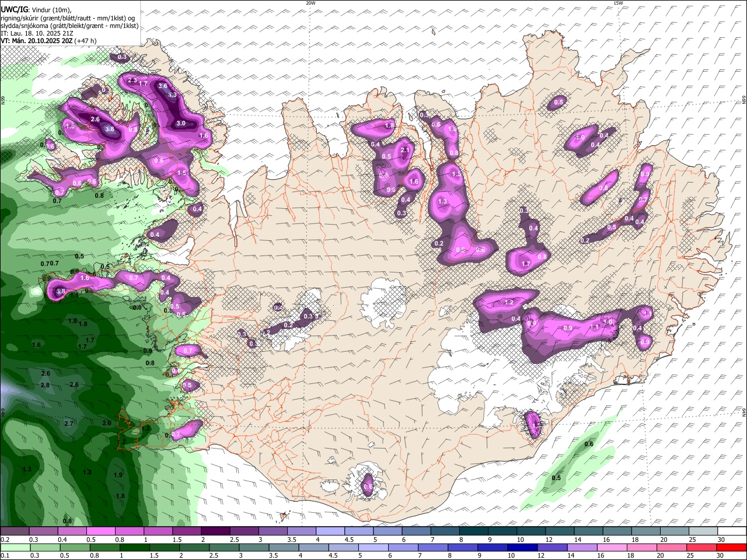Click the '2.7' rain value offshore
This screenshot has width=747, height=560.
(69, 423)
